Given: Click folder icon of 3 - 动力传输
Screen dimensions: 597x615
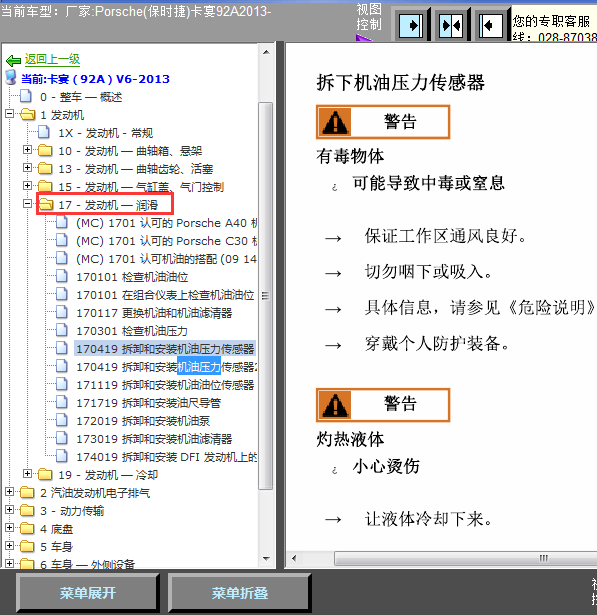Looking at the screenshot, I should pyautogui.click(x=27, y=511).
